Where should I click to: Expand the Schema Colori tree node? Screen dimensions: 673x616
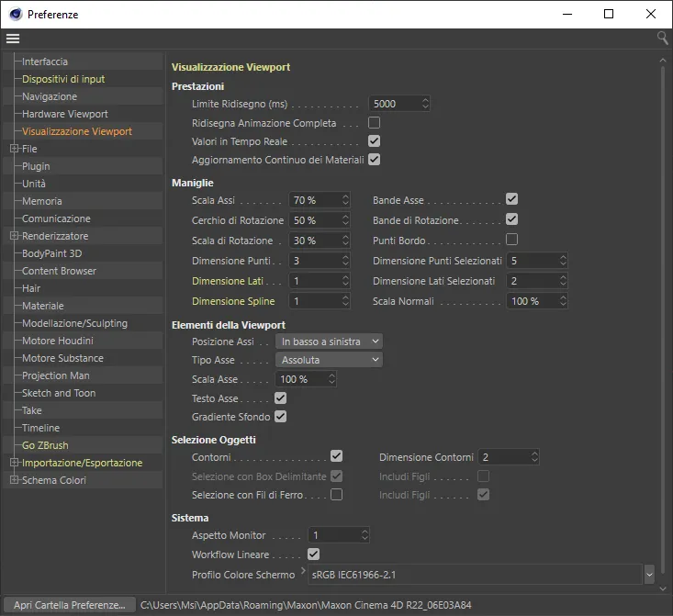[14, 480]
